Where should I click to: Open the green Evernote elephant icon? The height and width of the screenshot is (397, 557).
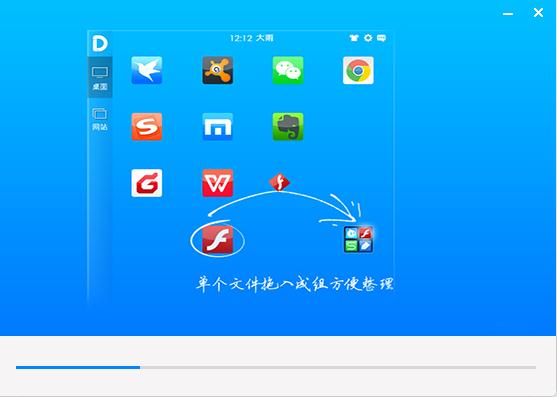pos(288,127)
